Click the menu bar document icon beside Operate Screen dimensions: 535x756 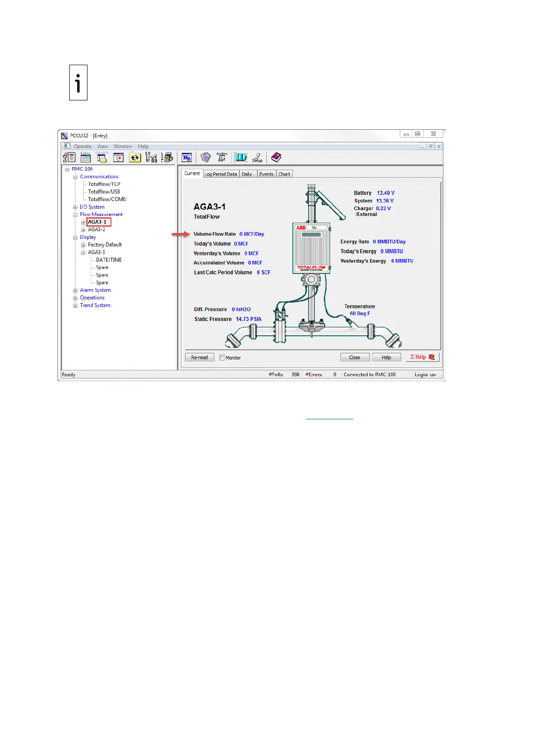coord(67,146)
